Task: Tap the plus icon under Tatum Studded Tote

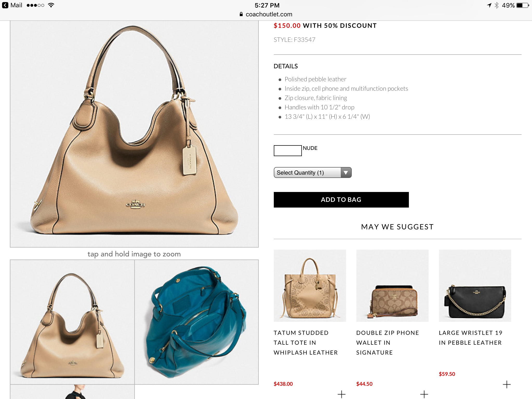Action: 341,394
